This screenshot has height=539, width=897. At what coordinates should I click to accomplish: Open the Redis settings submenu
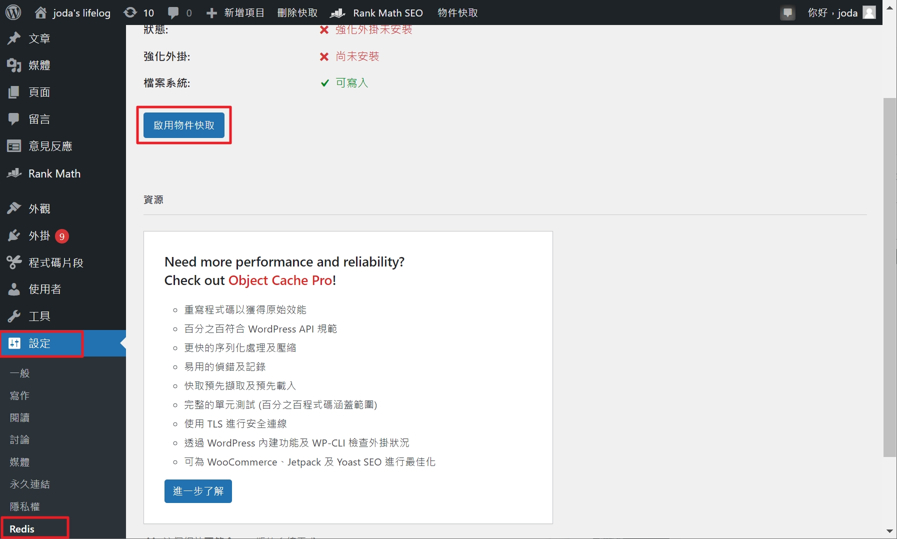click(22, 529)
